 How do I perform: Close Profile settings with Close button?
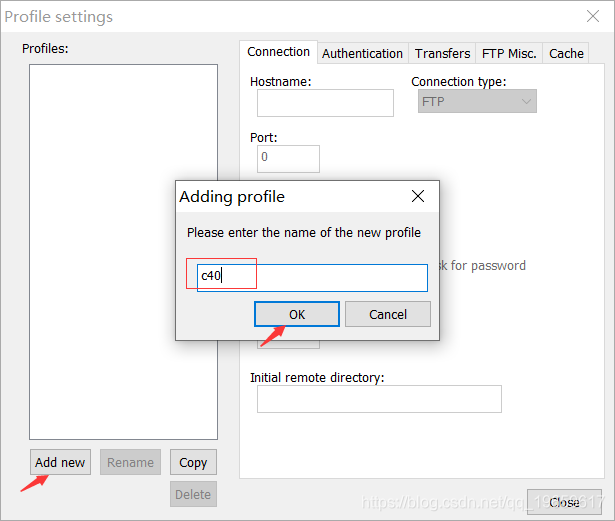point(564,502)
